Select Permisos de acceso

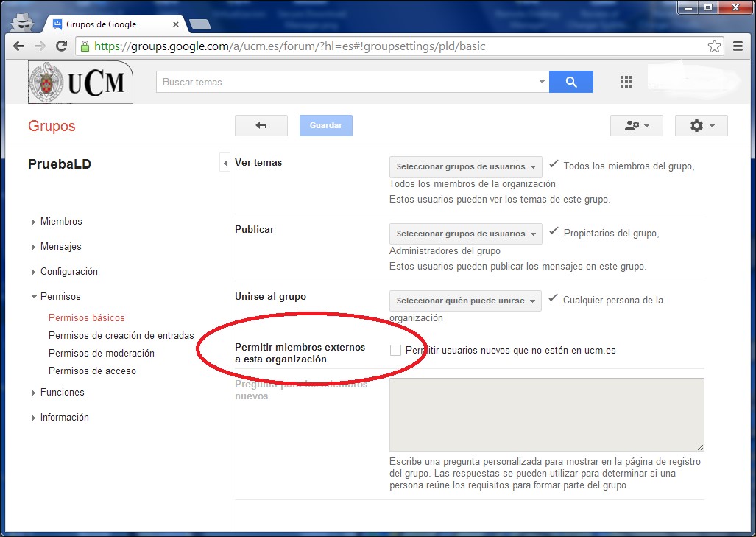[92, 371]
